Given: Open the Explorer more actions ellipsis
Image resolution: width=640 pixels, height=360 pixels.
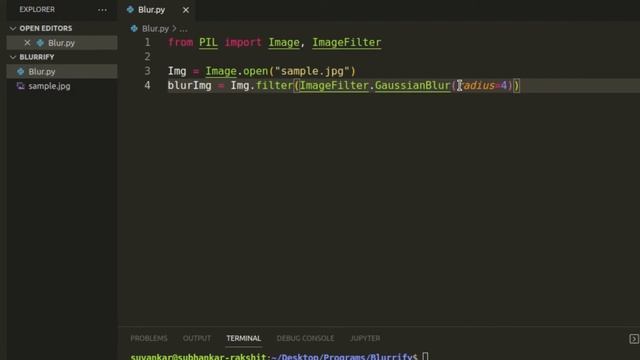Looking at the screenshot, I should coord(102,10).
